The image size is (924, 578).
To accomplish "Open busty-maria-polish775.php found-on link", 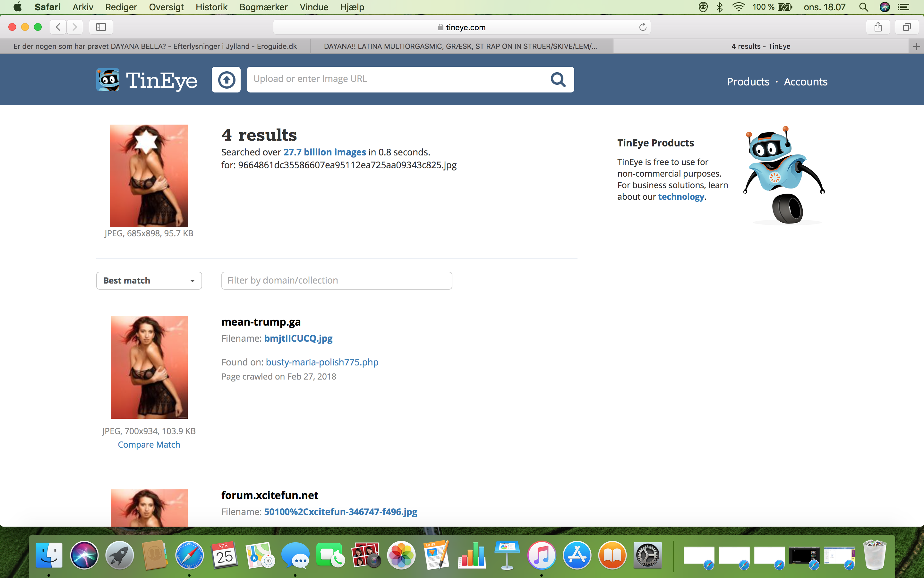I will 322,362.
